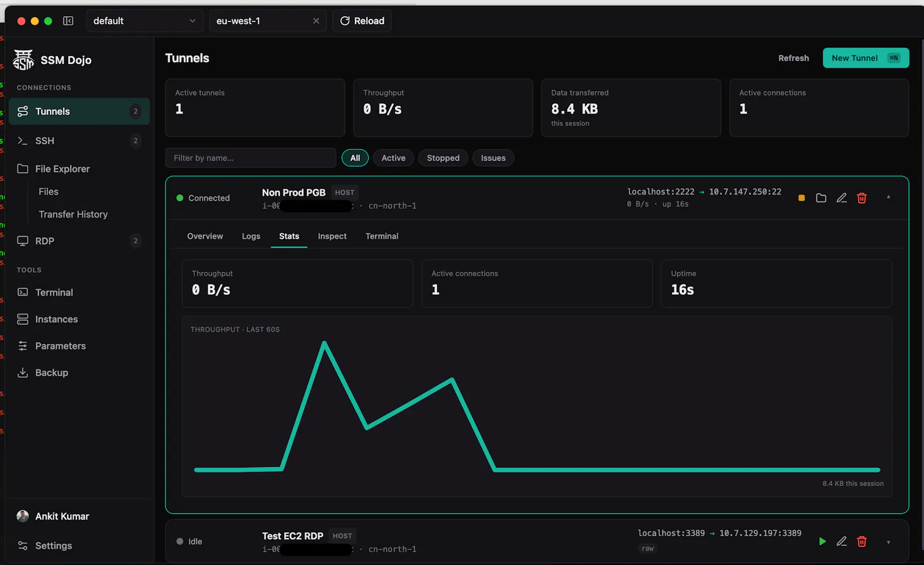This screenshot has height=565, width=924.
Task: Open folder icon for Non Prod PGB
Action: pyautogui.click(x=821, y=198)
